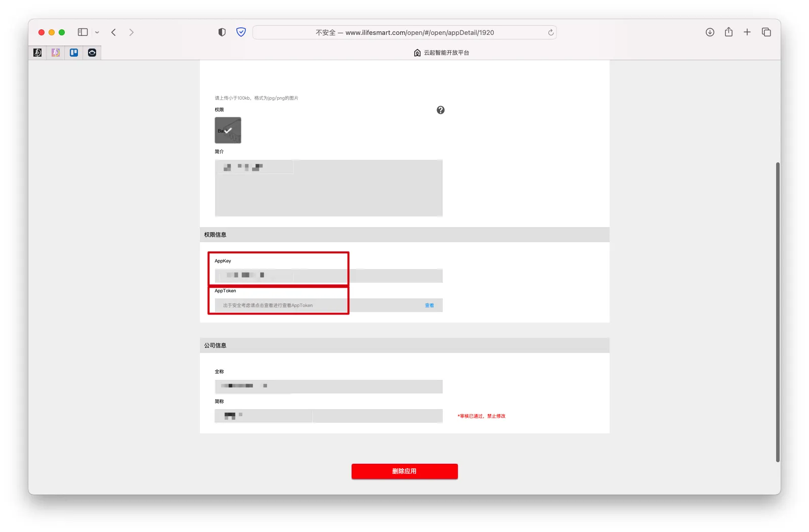The image size is (809, 532).
Task: Open the Share menu
Action: click(729, 32)
